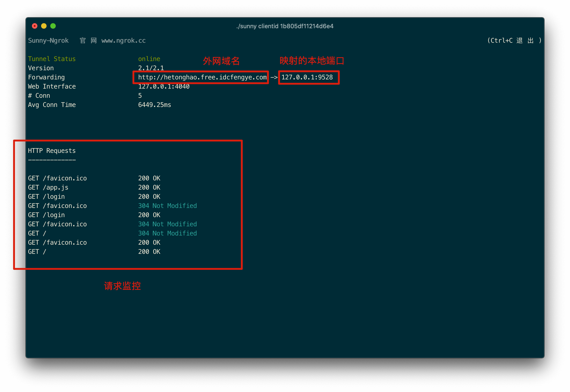Click the version value '2.1/2.1'
The height and width of the screenshot is (392, 570).
[x=151, y=68]
